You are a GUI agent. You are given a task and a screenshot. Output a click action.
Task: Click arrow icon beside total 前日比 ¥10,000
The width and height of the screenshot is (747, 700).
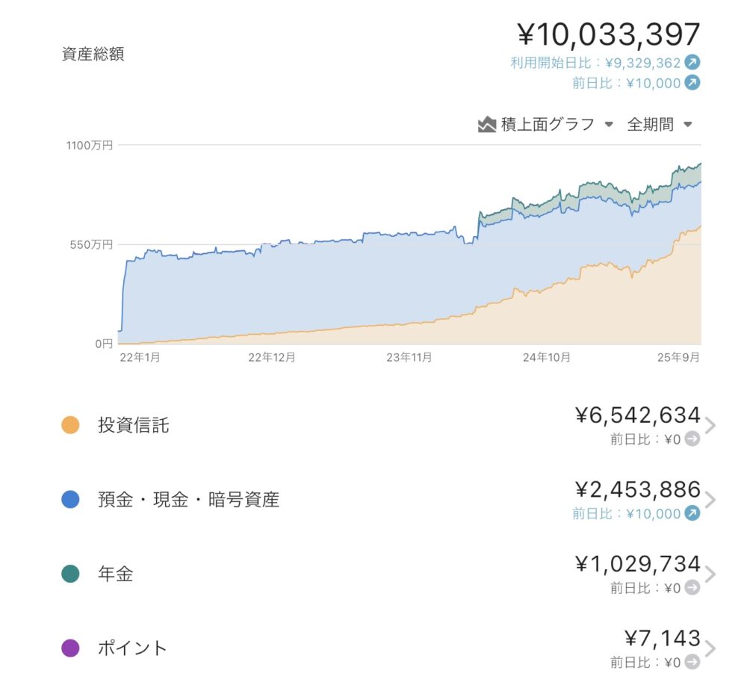(x=692, y=83)
